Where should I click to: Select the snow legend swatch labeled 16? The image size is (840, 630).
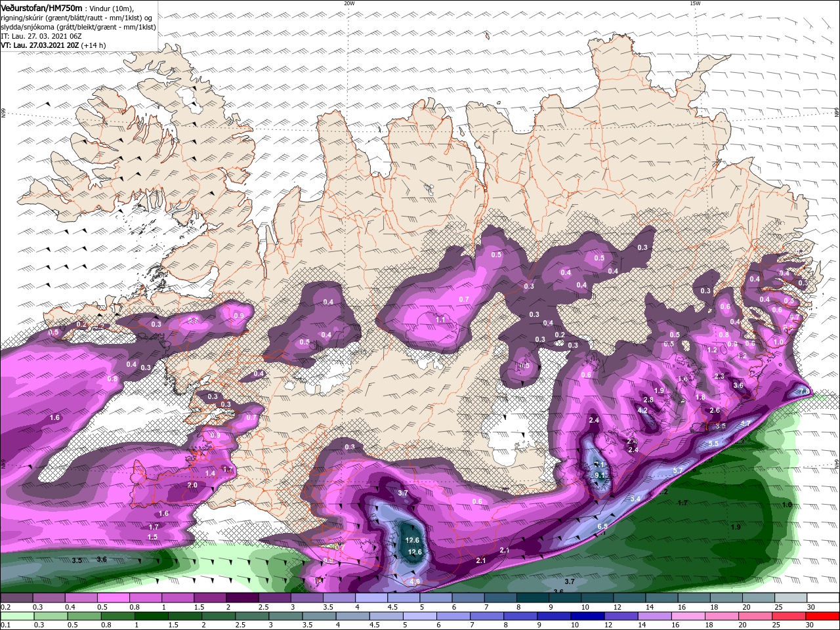click(694, 597)
